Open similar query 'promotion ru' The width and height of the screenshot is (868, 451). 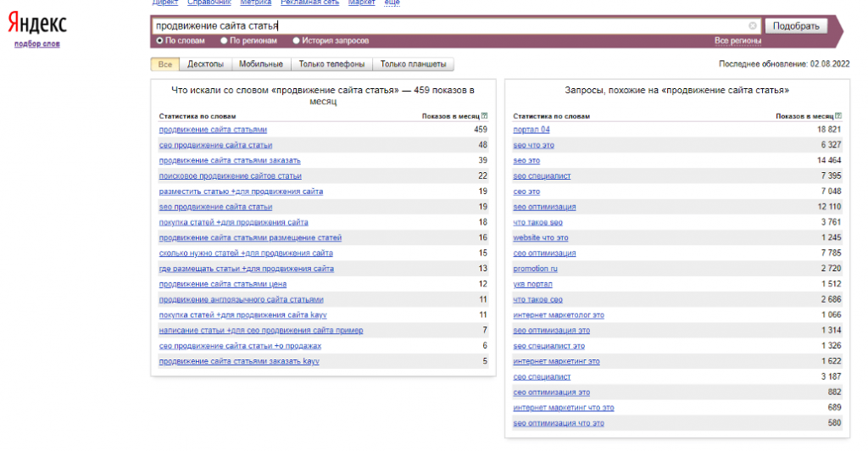536,269
